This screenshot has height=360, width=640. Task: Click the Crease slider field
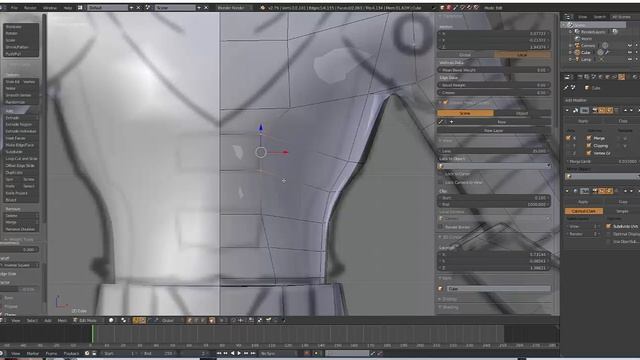(x=494, y=93)
